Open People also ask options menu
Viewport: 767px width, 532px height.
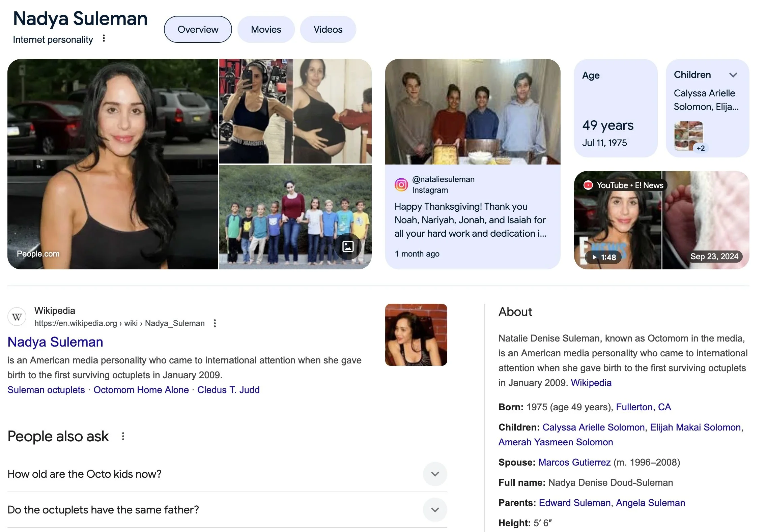tap(123, 436)
